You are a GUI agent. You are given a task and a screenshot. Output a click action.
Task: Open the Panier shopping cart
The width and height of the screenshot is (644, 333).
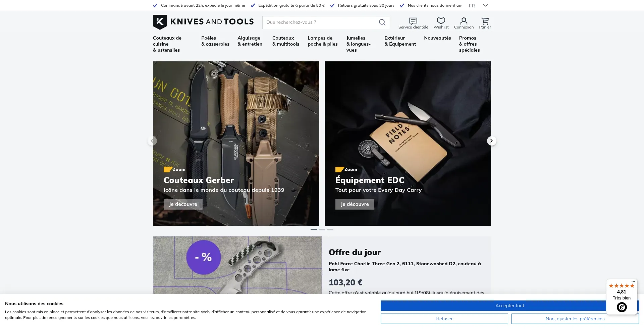485,21
